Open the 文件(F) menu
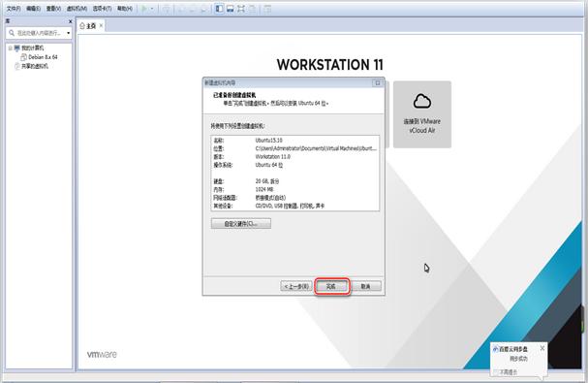This screenshot has width=588, height=383. 14,9
